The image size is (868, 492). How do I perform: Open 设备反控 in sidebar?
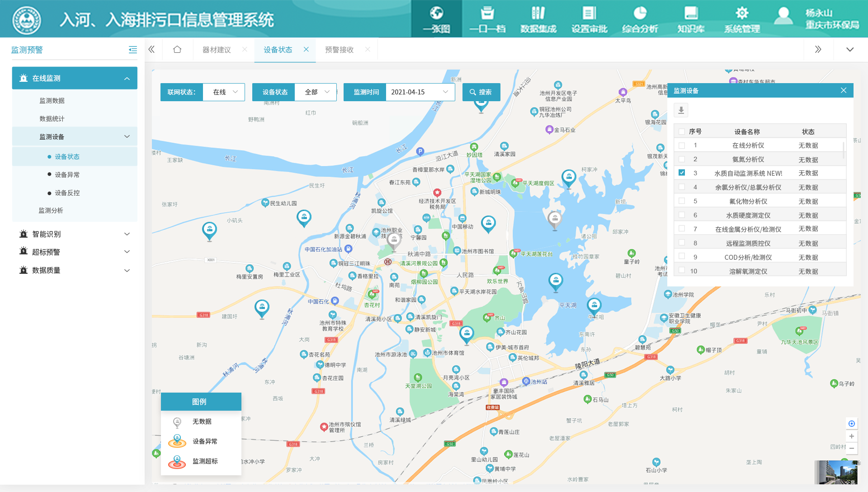(x=67, y=193)
